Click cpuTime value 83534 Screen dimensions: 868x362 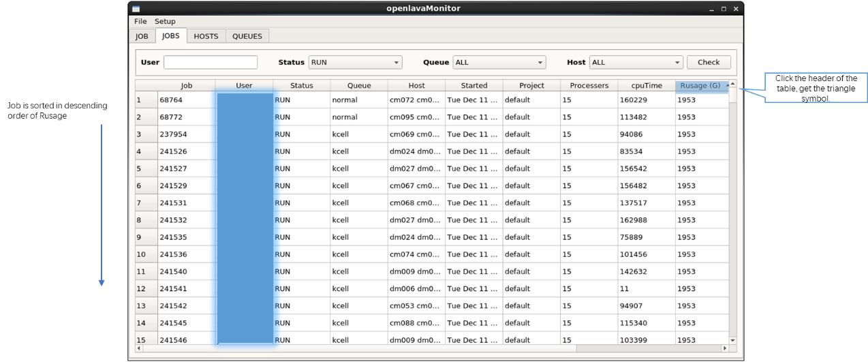(647, 151)
